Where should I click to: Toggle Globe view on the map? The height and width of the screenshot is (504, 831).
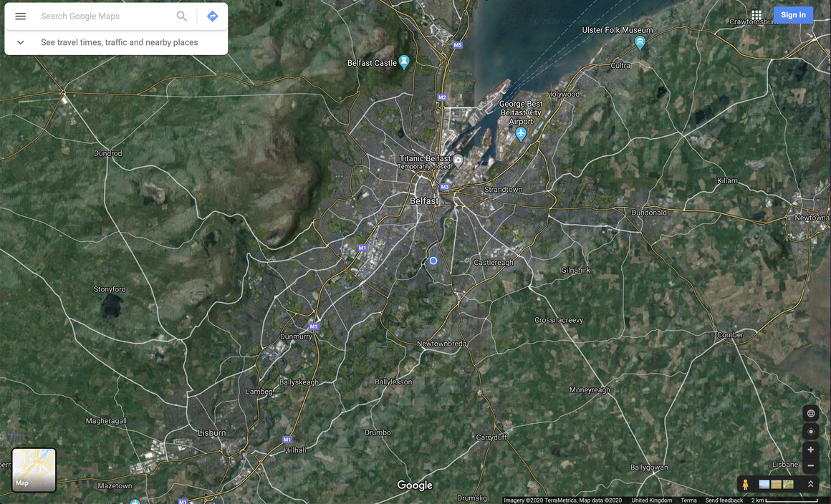tap(811, 413)
